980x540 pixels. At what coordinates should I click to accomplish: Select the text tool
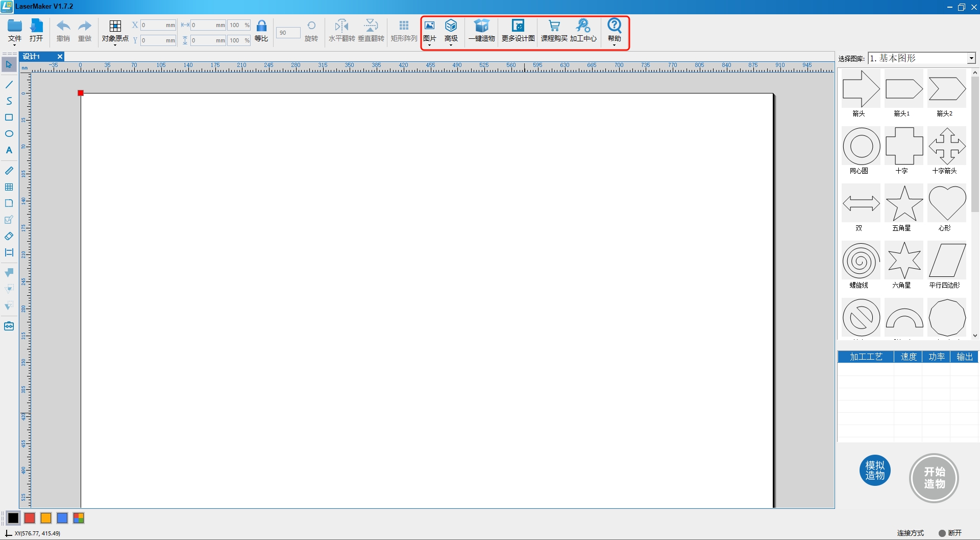pyautogui.click(x=9, y=150)
